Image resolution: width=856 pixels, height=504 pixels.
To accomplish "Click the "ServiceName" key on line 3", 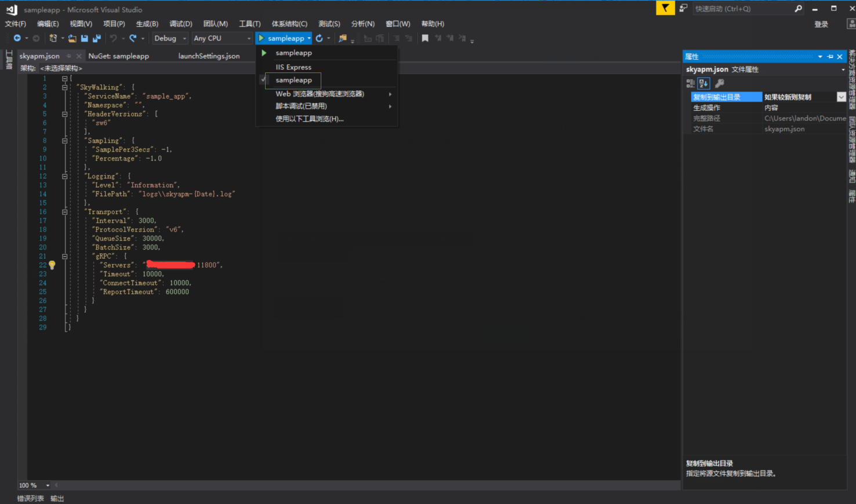I will [x=110, y=96].
